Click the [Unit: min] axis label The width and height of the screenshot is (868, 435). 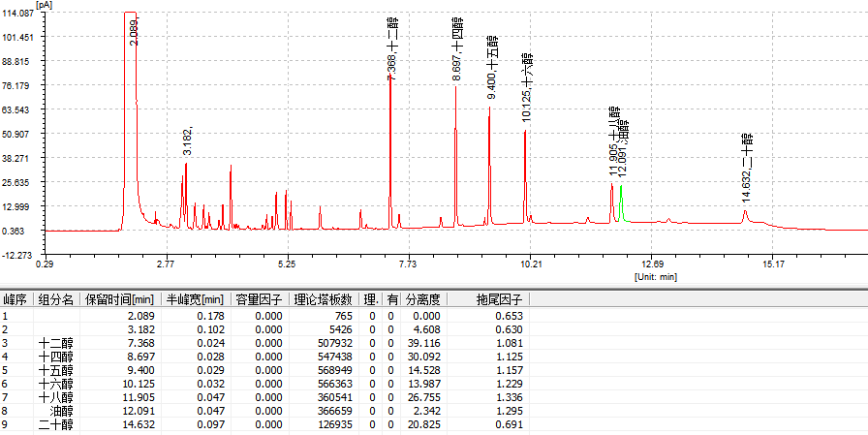click(x=655, y=277)
